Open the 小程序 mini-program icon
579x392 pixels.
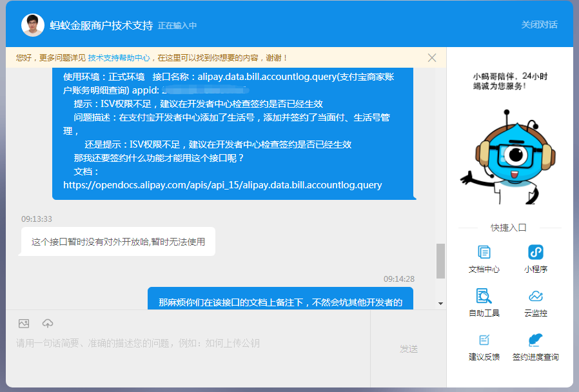point(535,252)
